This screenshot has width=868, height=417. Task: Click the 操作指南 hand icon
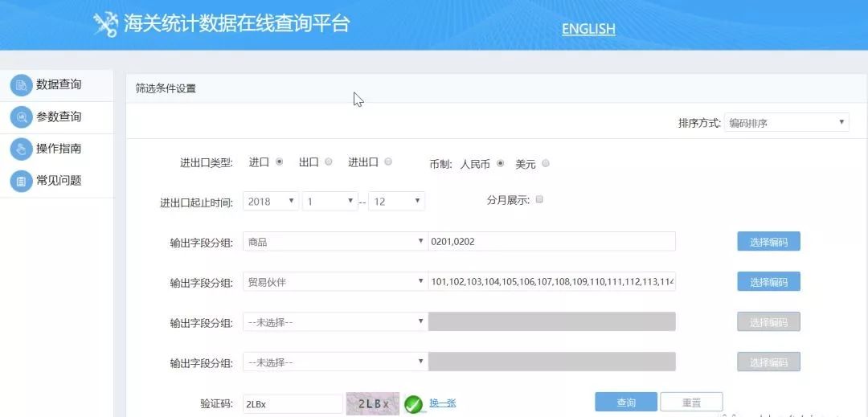[22, 149]
